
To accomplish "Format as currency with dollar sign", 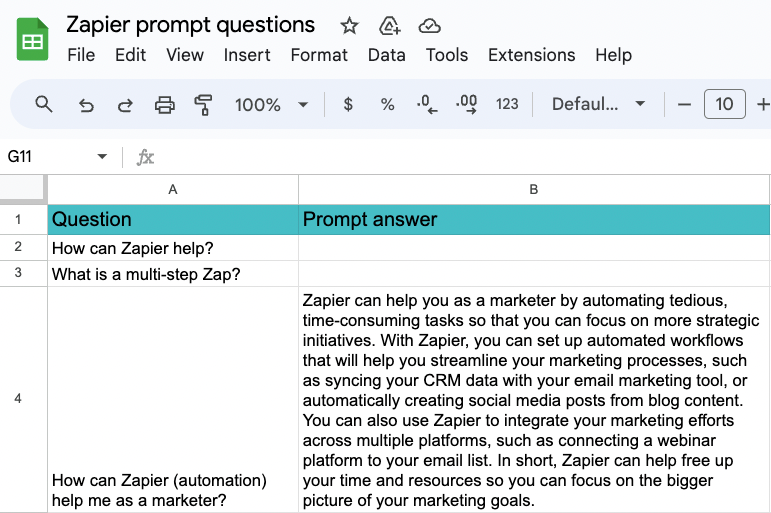I will tap(348, 104).
